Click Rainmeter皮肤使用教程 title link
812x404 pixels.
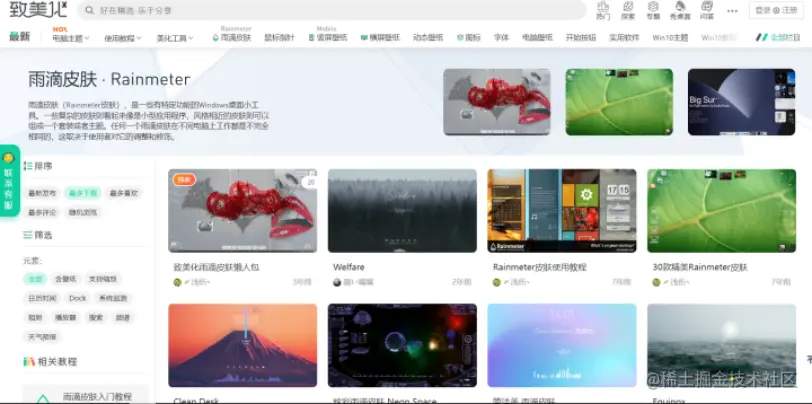coord(540,267)
